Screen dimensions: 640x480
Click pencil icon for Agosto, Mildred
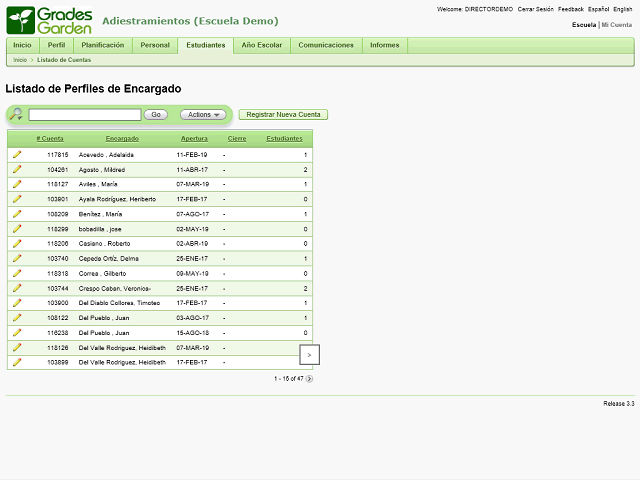(x=17, y=169)
